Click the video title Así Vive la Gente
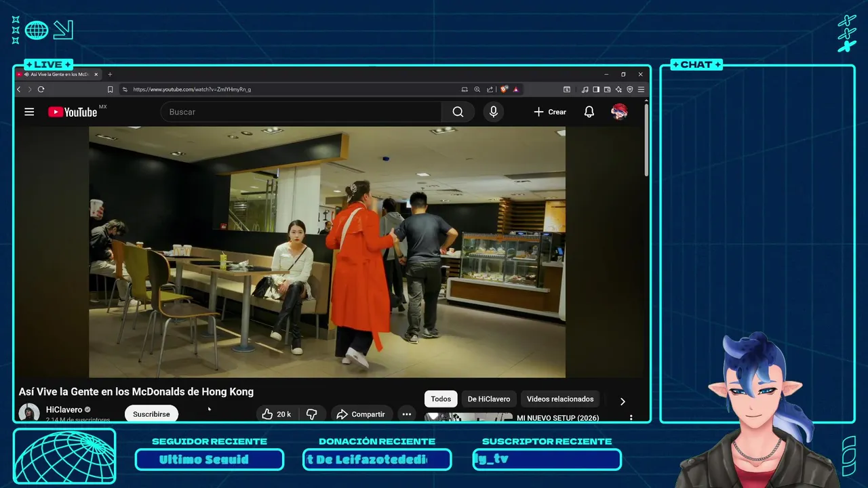The image size is (868, 488). click(x=136, y=392)
